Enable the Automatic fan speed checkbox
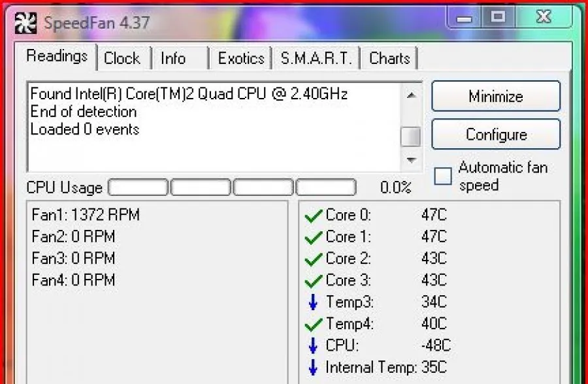Viewport: 588px width, 384px height. [443, 176]
